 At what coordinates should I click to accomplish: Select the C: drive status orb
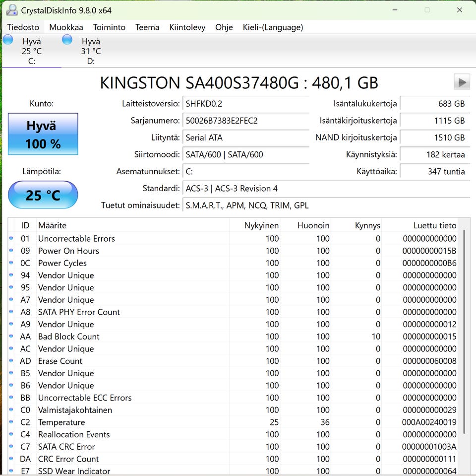tap(8, 40)
